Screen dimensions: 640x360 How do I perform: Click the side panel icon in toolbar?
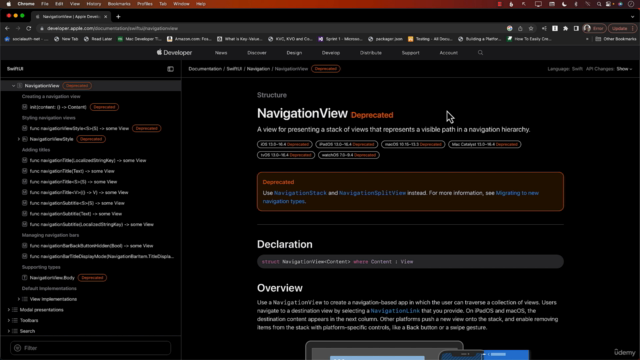[x=576, y=28]
